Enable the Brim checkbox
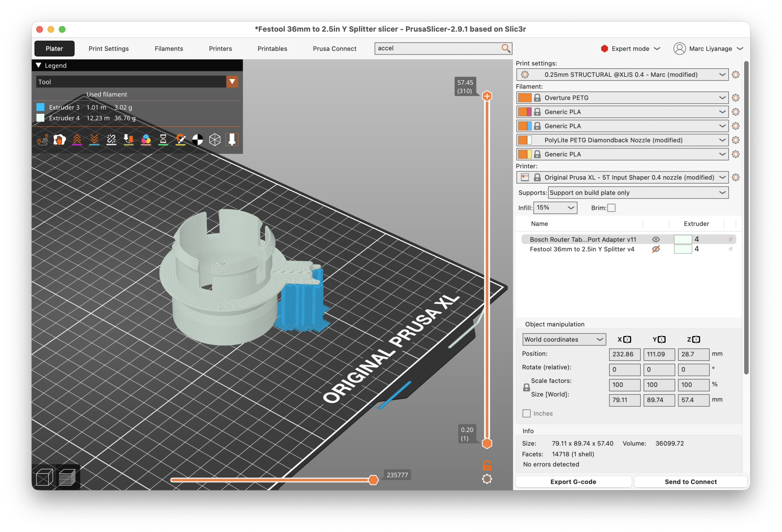The width and height of the screenshot is (782, 532). pyautogui.click(x=612, y=208)
